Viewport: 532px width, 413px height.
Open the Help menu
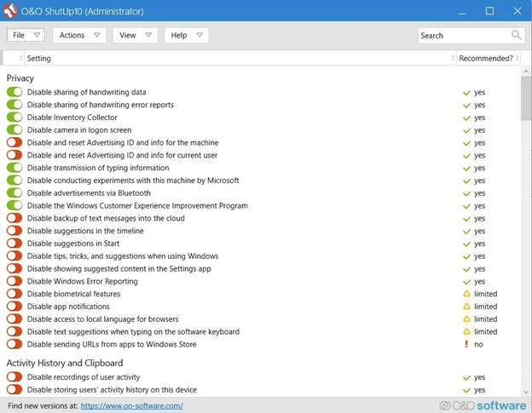pyautogui.click(x=186, y=35)
